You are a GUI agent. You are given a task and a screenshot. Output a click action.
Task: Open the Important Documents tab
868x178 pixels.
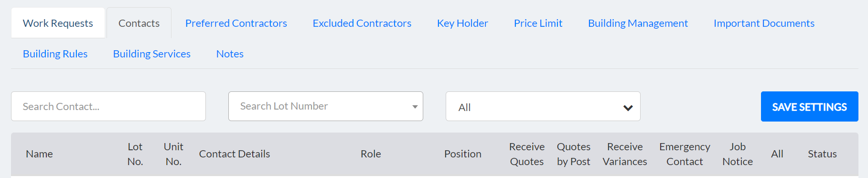tap(764, 23)
